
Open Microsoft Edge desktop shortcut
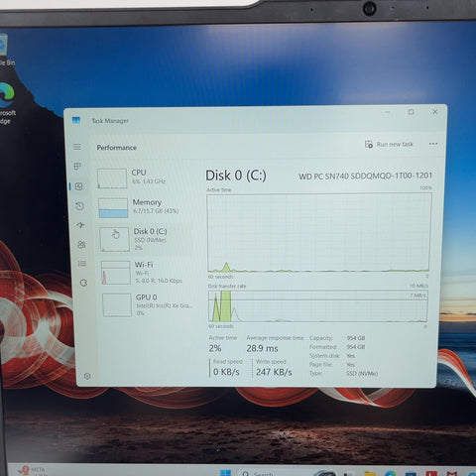point(7,102)
